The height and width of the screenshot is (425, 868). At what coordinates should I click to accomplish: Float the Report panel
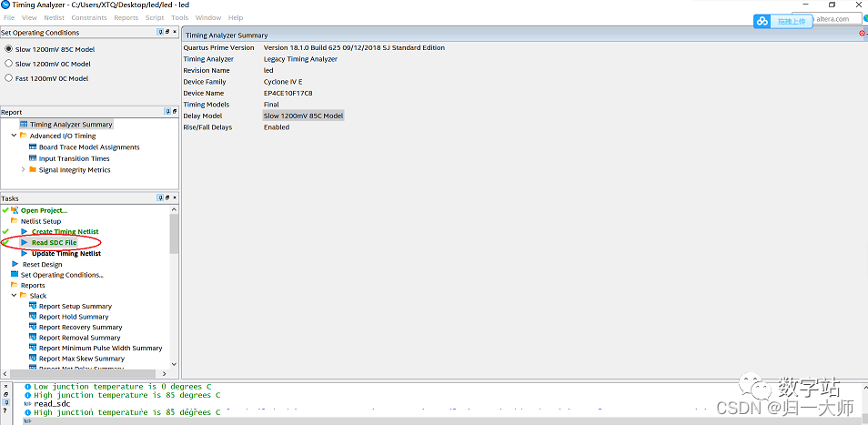tap(175, 112)
